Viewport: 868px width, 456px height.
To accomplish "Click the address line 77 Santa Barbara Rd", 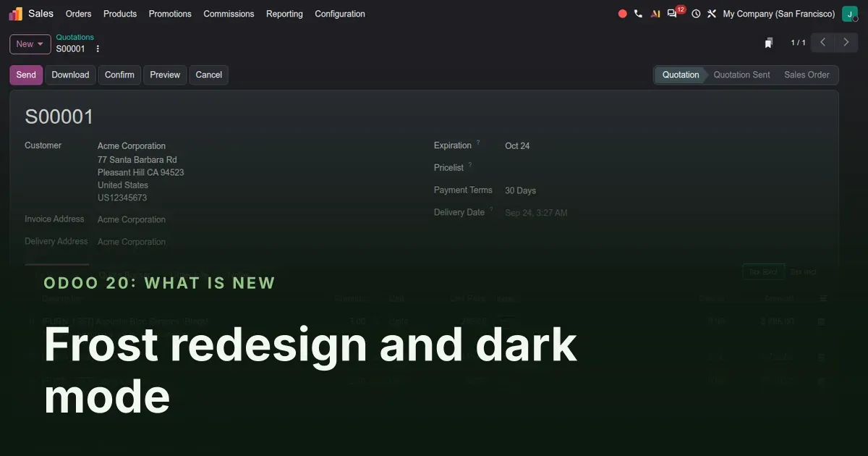I will pos(137,159).
